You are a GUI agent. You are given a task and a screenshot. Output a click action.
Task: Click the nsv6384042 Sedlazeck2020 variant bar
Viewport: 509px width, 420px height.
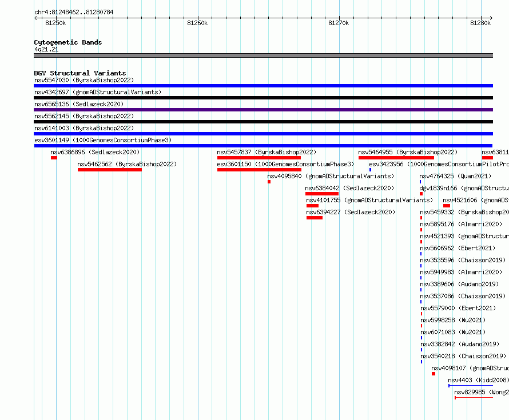click(x=322, y=194)
